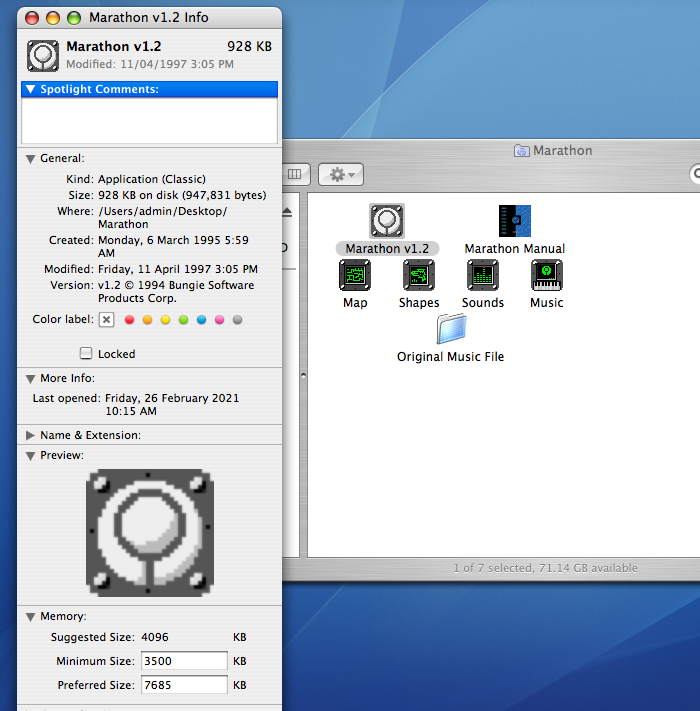
Task: Select the Marathon Manual file icon
Action: coord(515,221)
